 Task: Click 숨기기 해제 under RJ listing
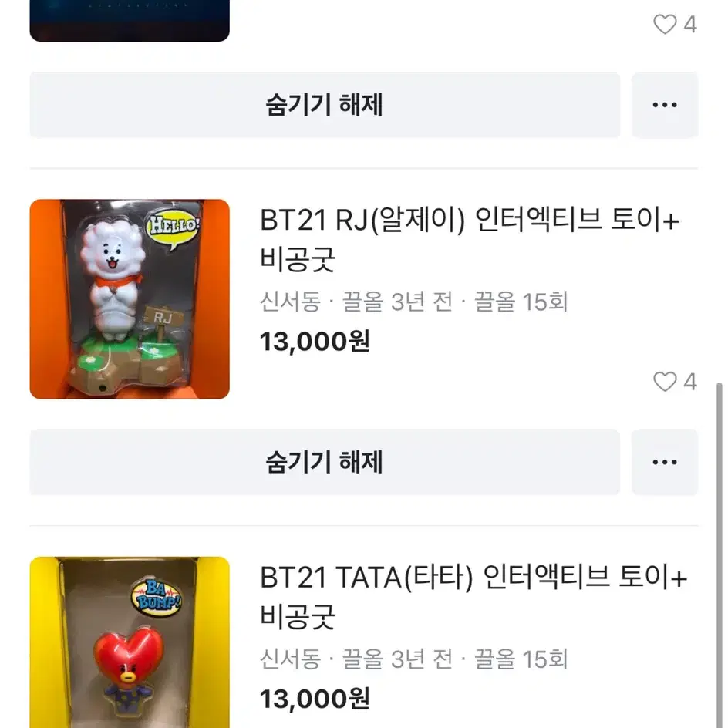[x=325, y=462]
